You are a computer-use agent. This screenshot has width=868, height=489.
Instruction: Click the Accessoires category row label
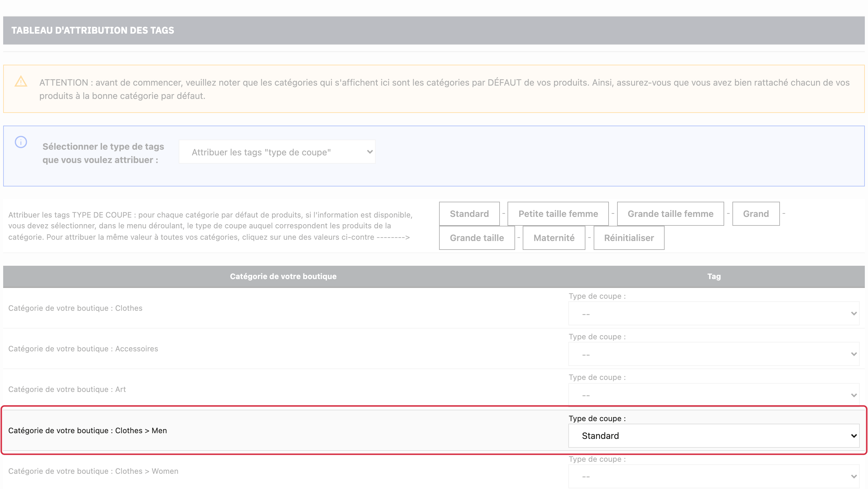(x=83, y=349)
